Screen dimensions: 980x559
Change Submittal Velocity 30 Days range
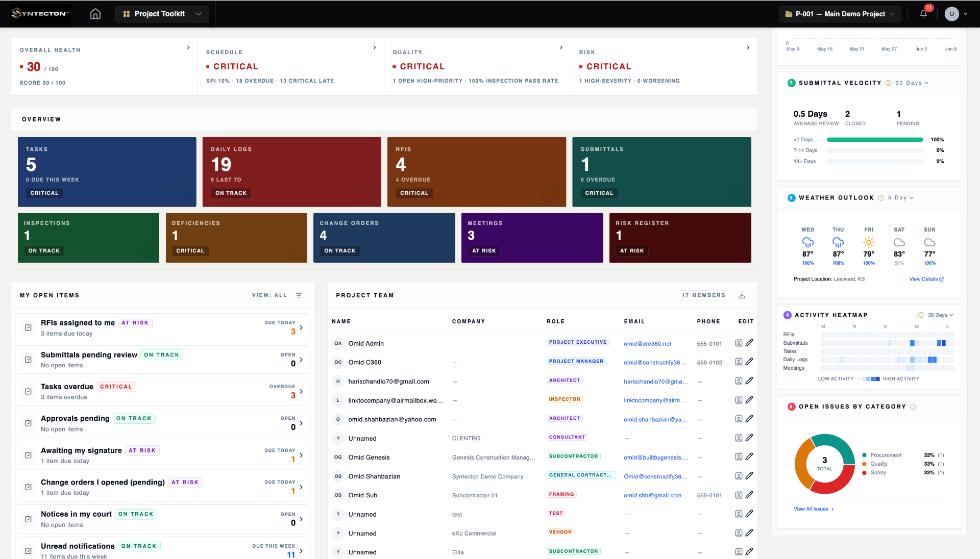click(x=912, y=83)
